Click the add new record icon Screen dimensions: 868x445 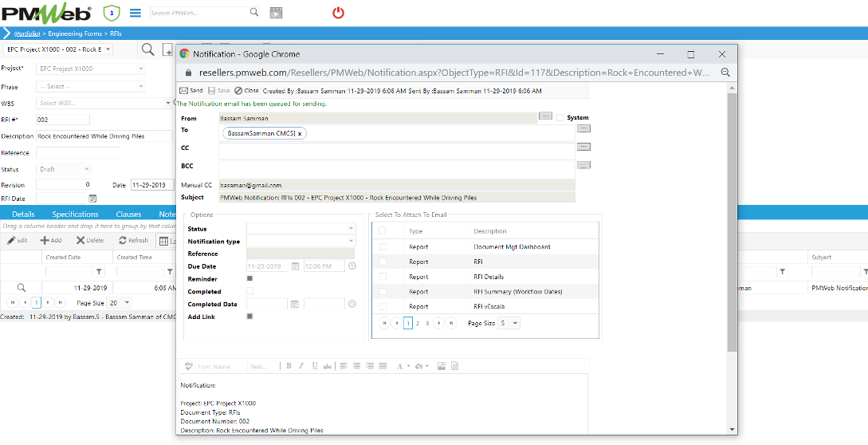tap(167, 50)
